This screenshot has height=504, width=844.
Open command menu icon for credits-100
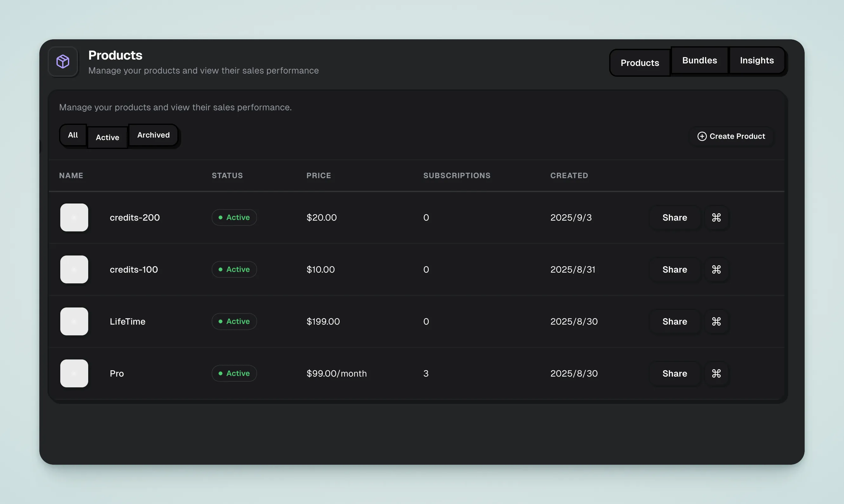[x=716, y=269]
